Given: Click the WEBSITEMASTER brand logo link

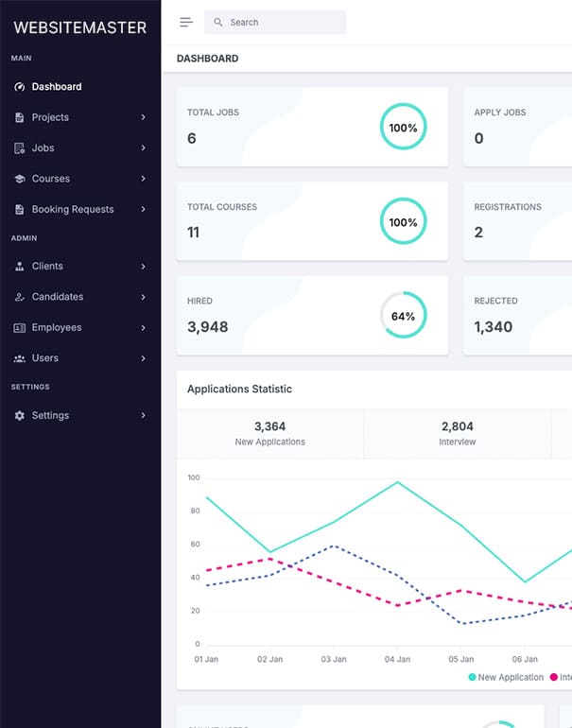Looking at the screenshot, I should click(80, 27).
